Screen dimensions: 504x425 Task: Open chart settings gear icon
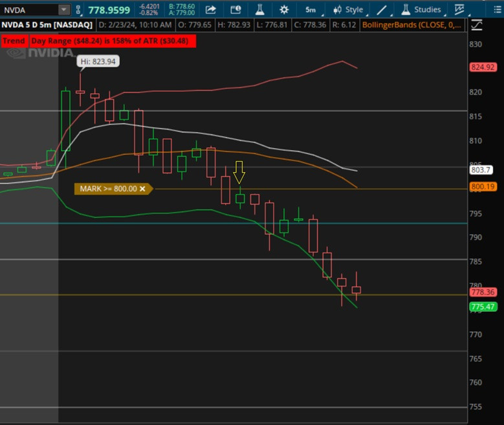pos(284,10)
